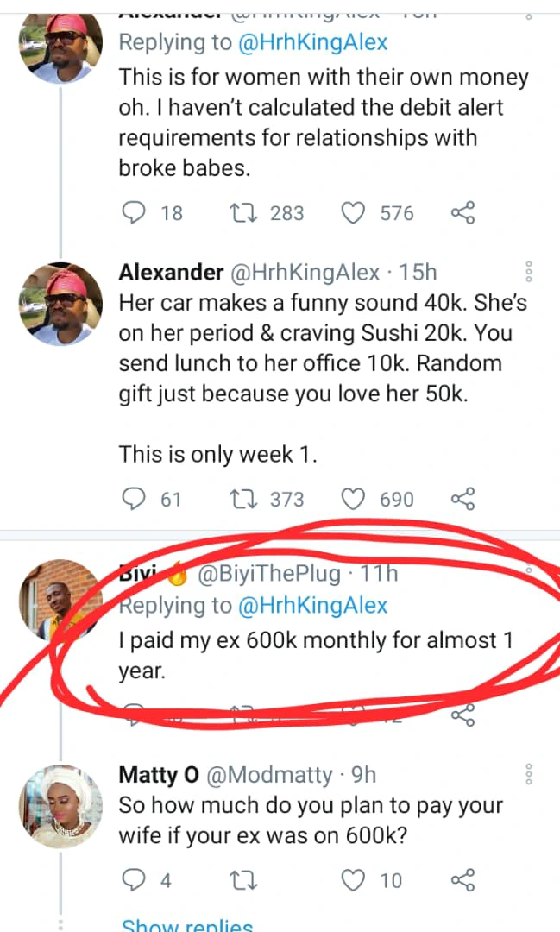The width and height of the screenshot is (560, 932).
Task: Open Alexander's avatar on the 15h tweet
Action: pyautogui.click(x=60, y=304)
